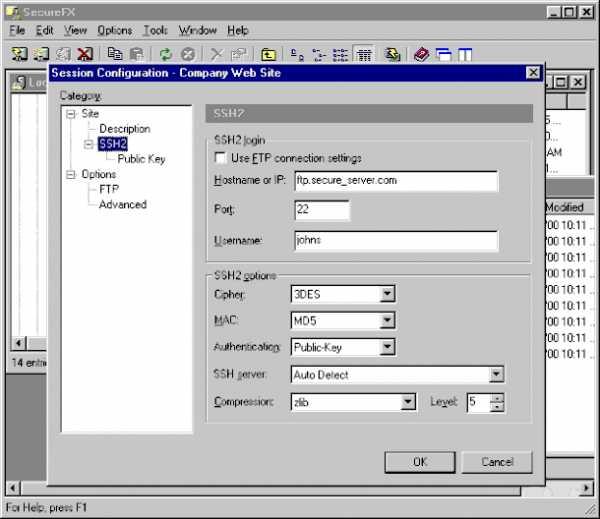600x519 pixels.
Task: Select Public Key in the Category tree
Action: coord(141,159)
